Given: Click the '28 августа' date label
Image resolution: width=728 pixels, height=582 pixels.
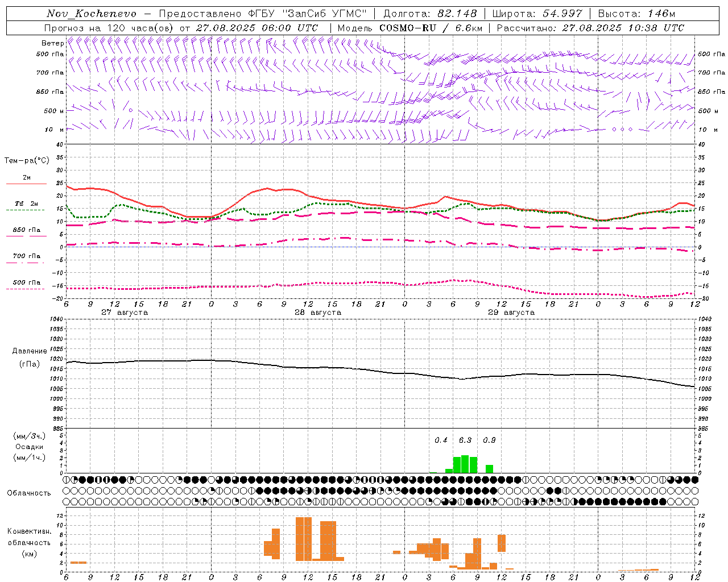Looking at the screenshot, I should [318, 313].
